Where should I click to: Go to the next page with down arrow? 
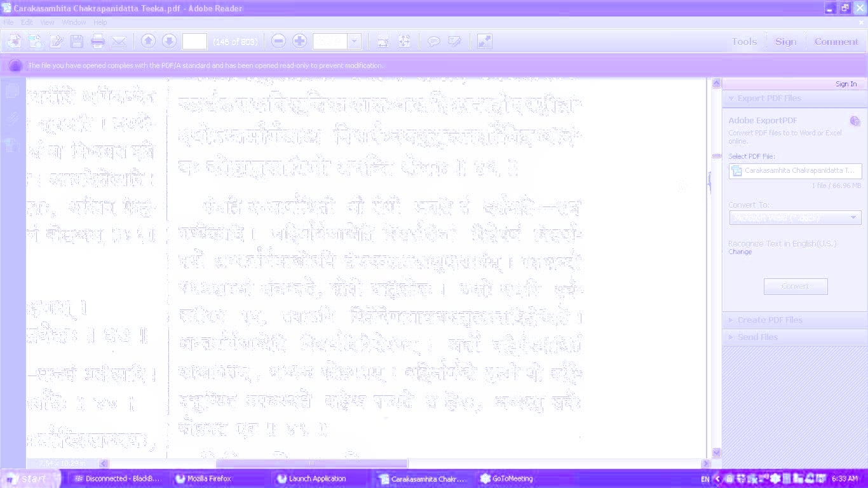(x=169, y=41)
